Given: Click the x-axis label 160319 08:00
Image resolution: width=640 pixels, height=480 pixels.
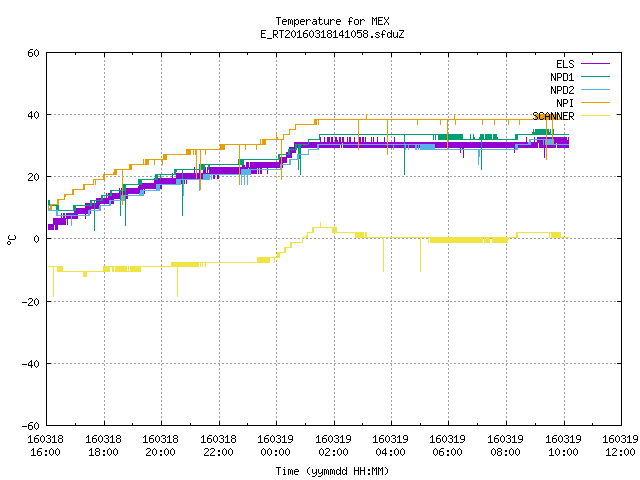Looking at the screenshot, I should pos(506,446).
